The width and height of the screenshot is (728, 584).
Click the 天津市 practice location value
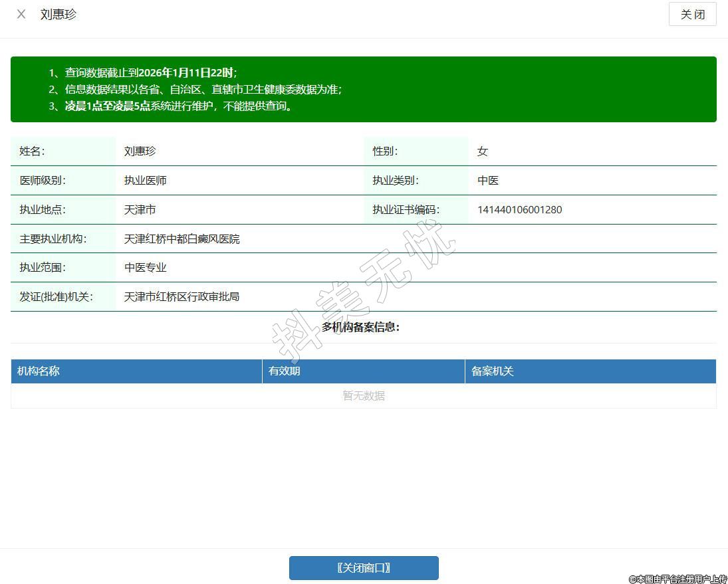[x=140, y=210]
